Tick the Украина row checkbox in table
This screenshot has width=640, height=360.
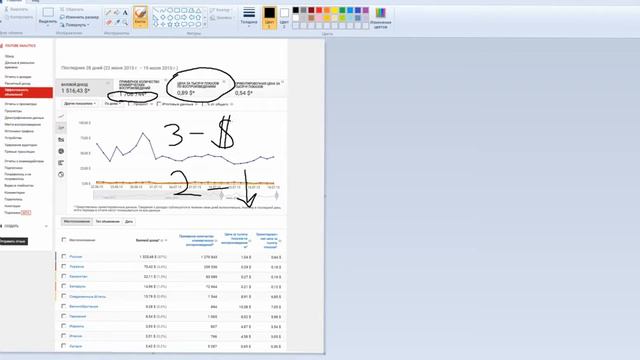tap(64, 266)
